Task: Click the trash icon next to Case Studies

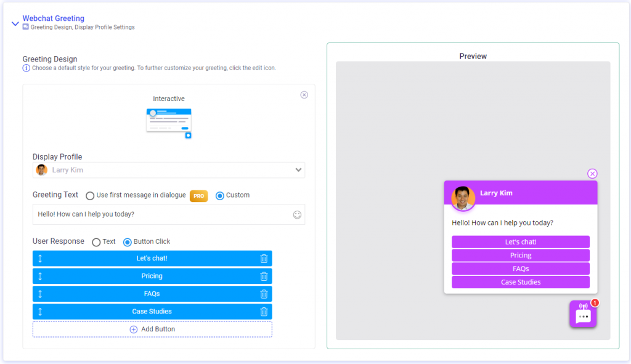Action: point(264,312)
